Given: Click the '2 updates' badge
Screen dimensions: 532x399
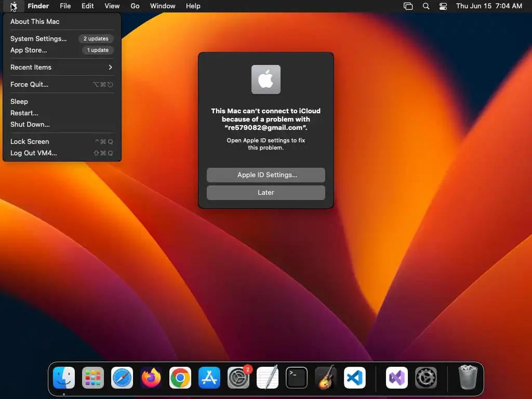Looking at the screenshot, I should point(96,38).
